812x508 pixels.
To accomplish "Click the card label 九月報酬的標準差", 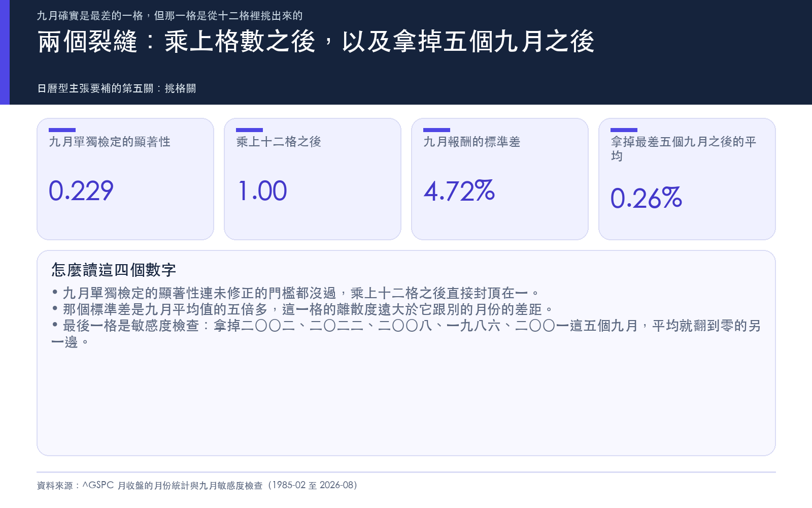I will point(472,142).
